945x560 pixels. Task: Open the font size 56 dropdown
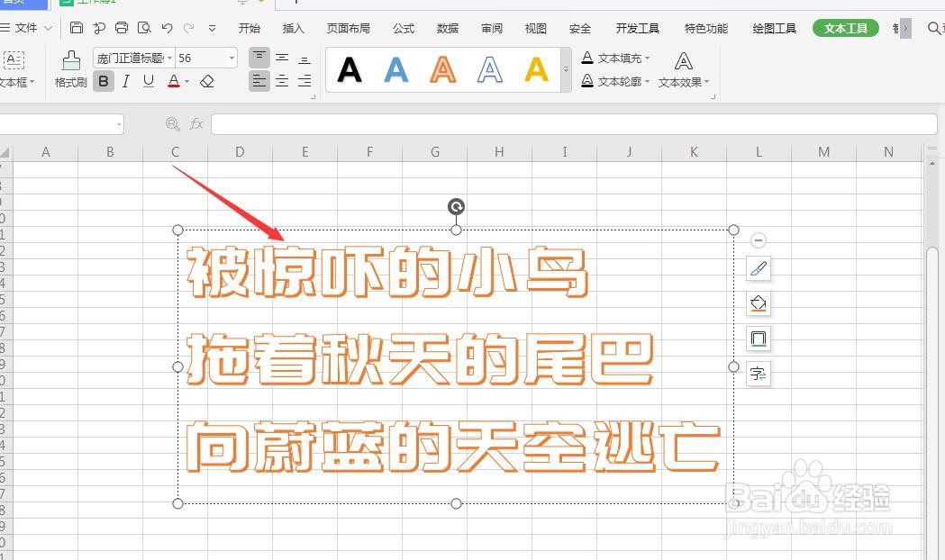pos(232,59)
